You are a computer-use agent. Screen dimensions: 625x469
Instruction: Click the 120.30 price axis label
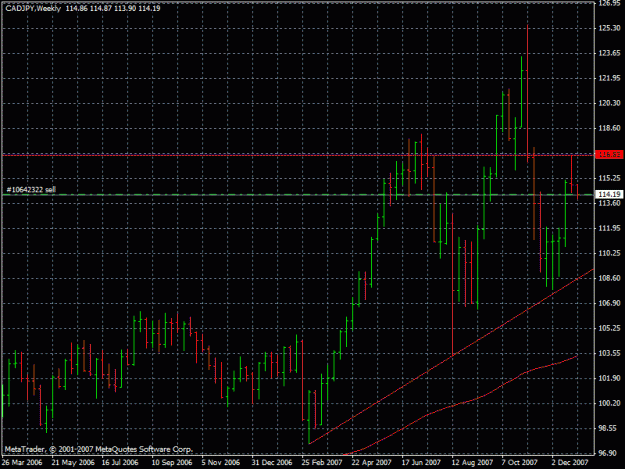point(609,103)
